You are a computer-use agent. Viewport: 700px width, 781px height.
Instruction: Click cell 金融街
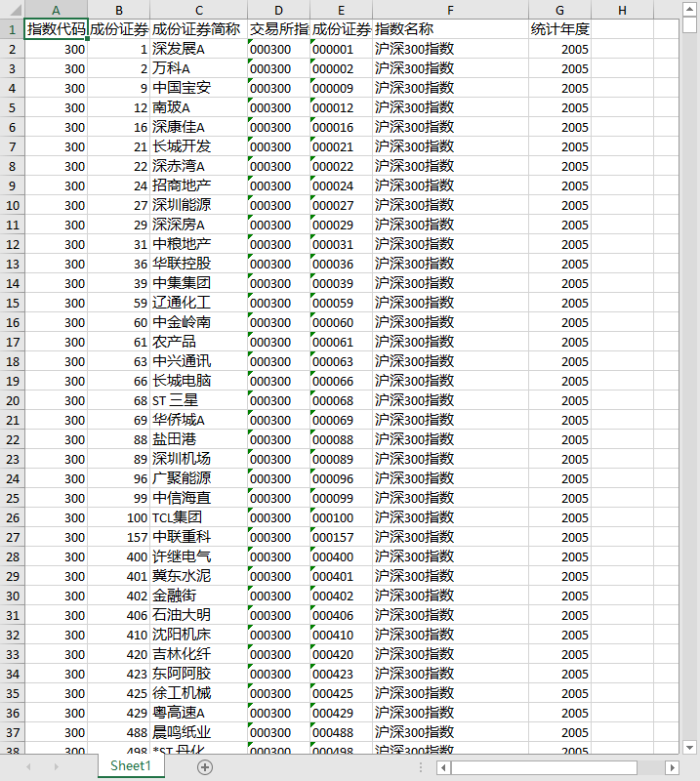pos(198,596)
